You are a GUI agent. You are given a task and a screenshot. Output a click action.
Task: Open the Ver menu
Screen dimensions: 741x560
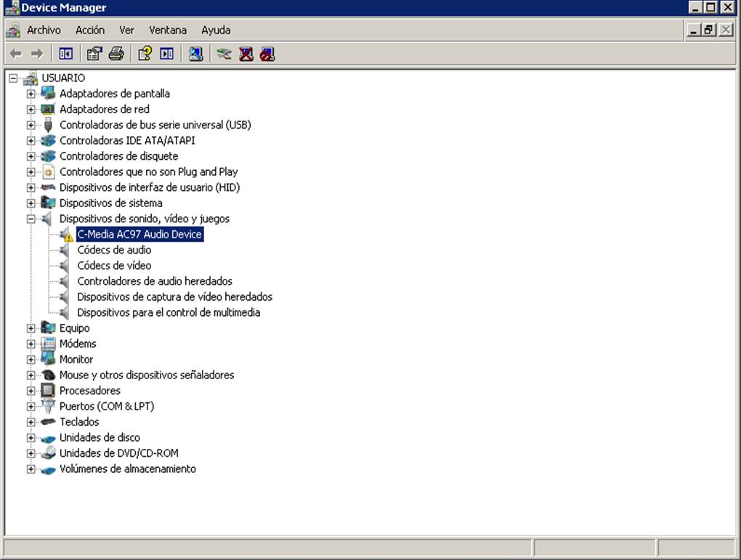click(x=126, y=31)
